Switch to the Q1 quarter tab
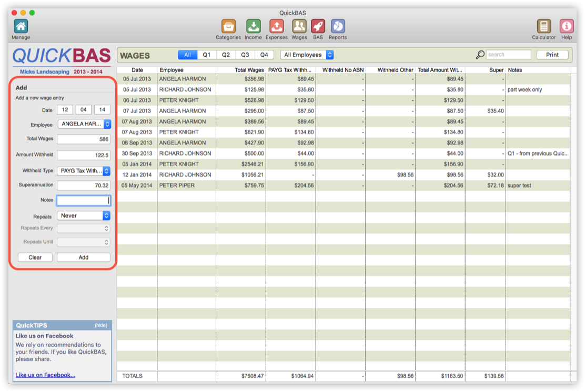The width and height of the screenshot is (585, 392). pyautogui.click(x=207, y=55)
